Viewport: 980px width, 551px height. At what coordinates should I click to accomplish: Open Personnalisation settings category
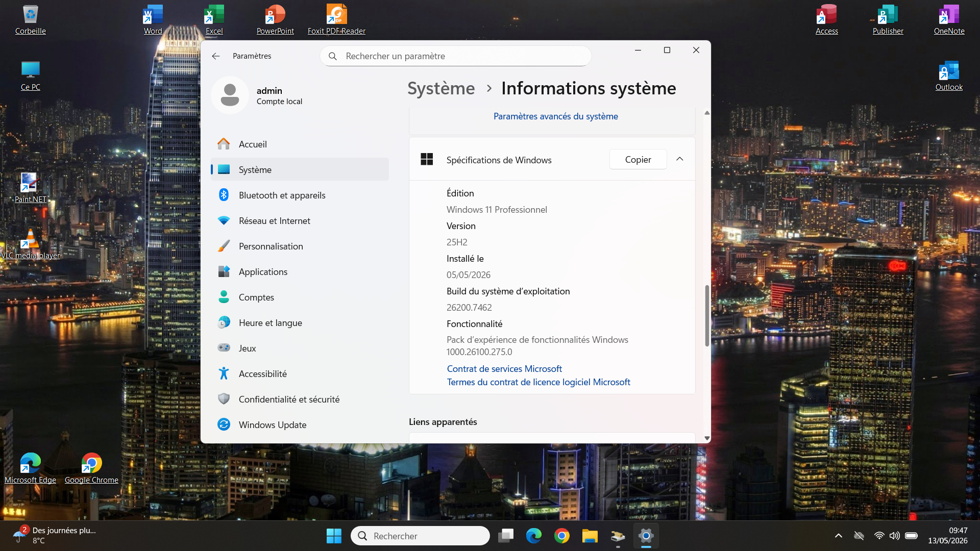(300, 246)
